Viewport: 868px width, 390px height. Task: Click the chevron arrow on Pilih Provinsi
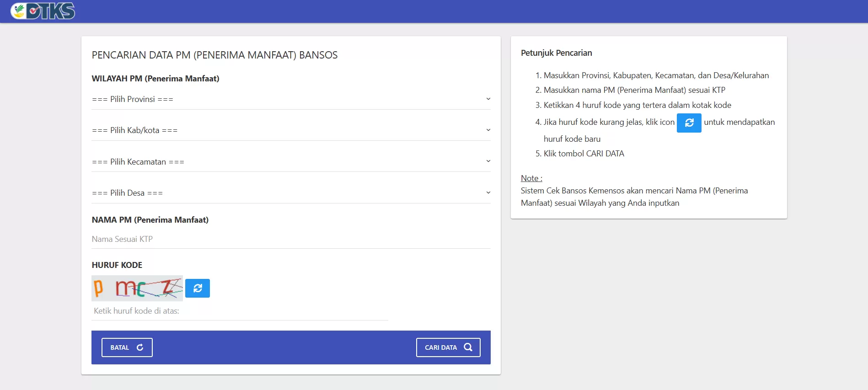pos(488,99)
